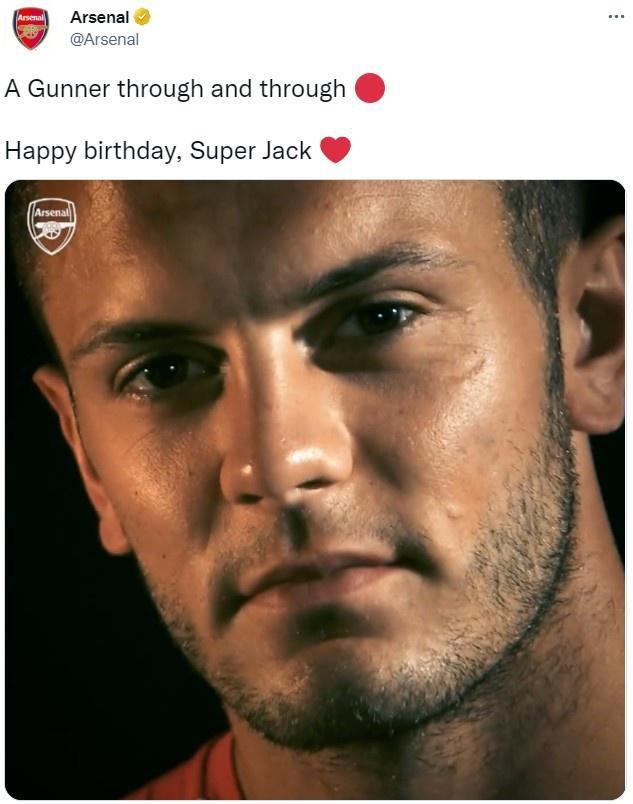Screen dimensions: 633x804
Task: Play the video of the man's face
Action: [x=315, y=489]
